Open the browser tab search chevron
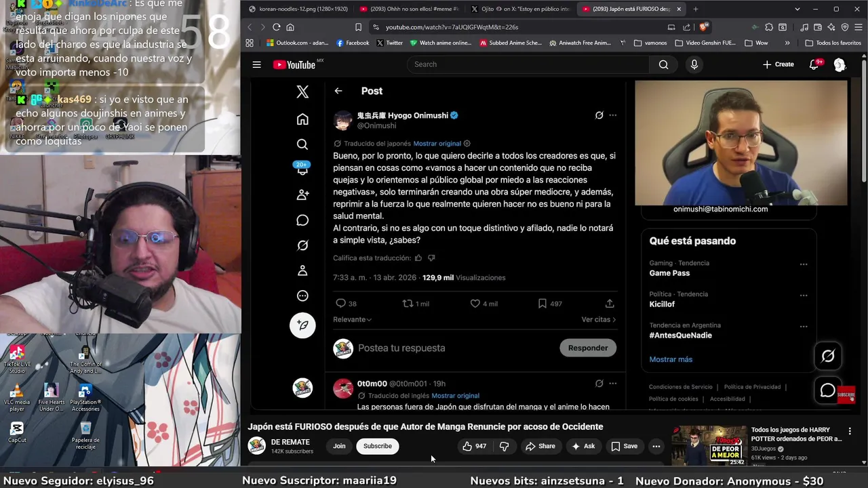The image size is (868, 488). 797,9
